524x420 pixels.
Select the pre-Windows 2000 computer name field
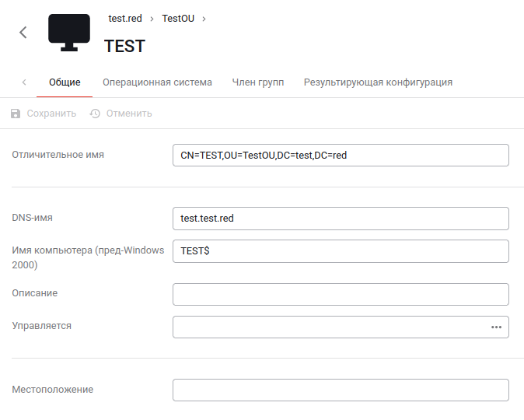341,251
